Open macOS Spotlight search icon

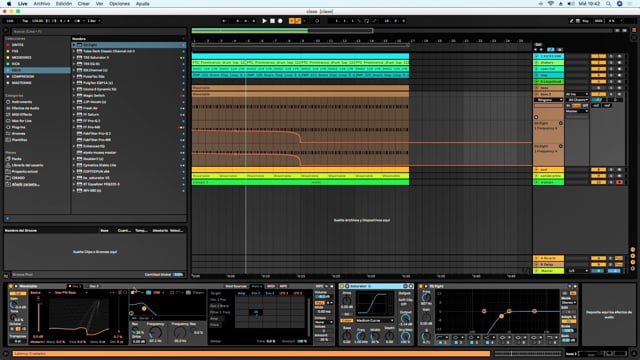click(608, 4)
